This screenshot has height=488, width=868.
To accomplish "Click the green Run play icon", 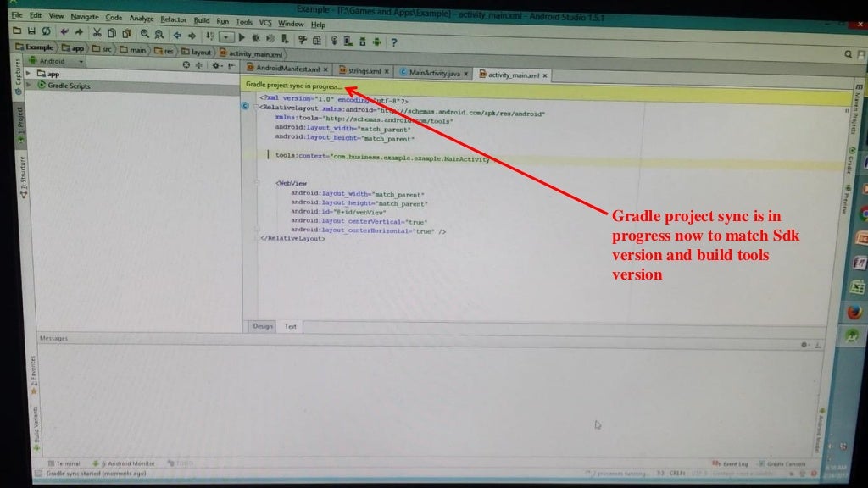I will [242, 37].
